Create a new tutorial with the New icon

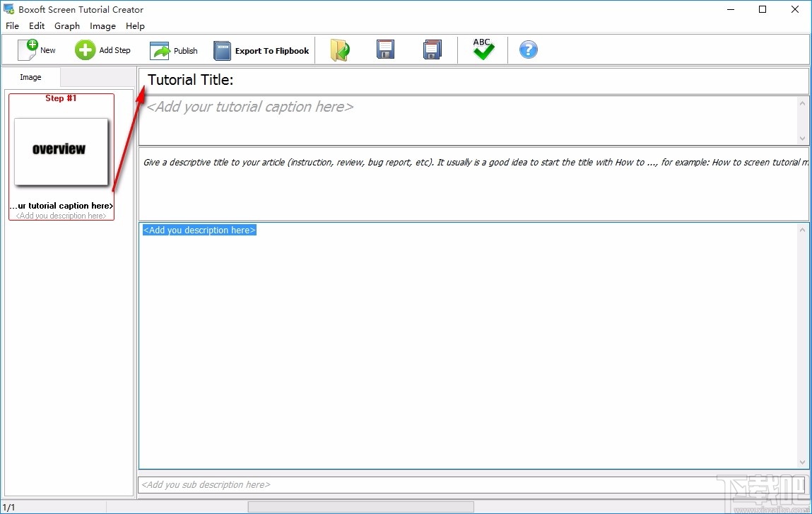34,49
